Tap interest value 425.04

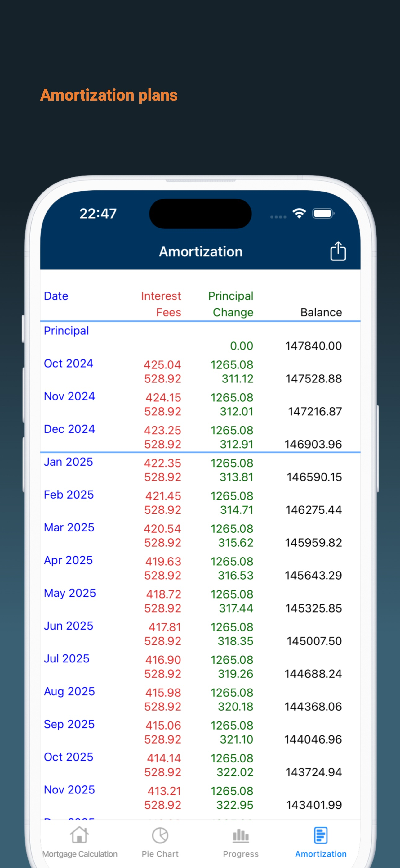162,364
